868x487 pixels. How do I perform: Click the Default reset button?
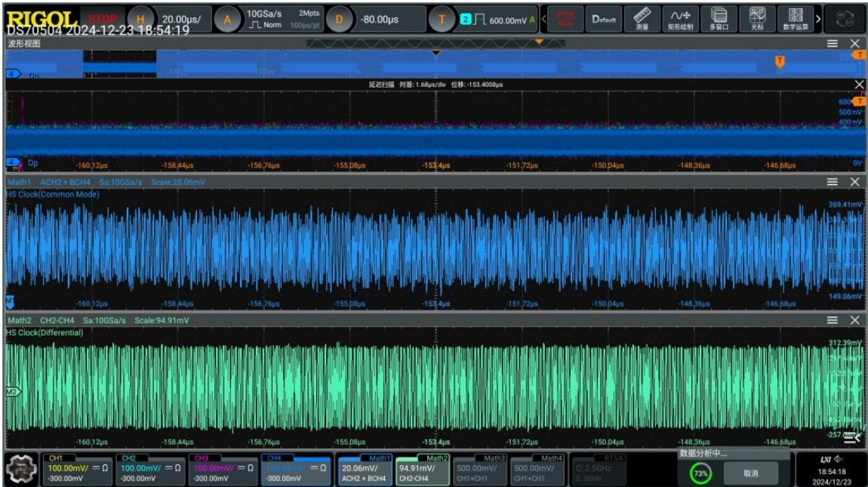point(603,19)
